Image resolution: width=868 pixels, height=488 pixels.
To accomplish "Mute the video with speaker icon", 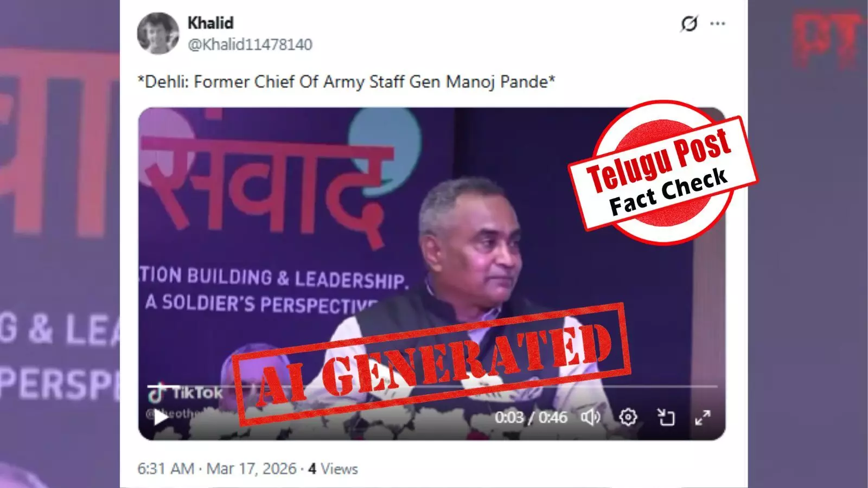I will (590, 417).
